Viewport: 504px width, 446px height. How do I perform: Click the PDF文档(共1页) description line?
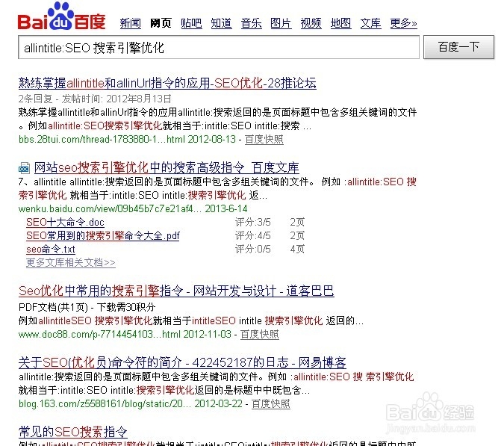pyautogui.click(x=87, y=307)
